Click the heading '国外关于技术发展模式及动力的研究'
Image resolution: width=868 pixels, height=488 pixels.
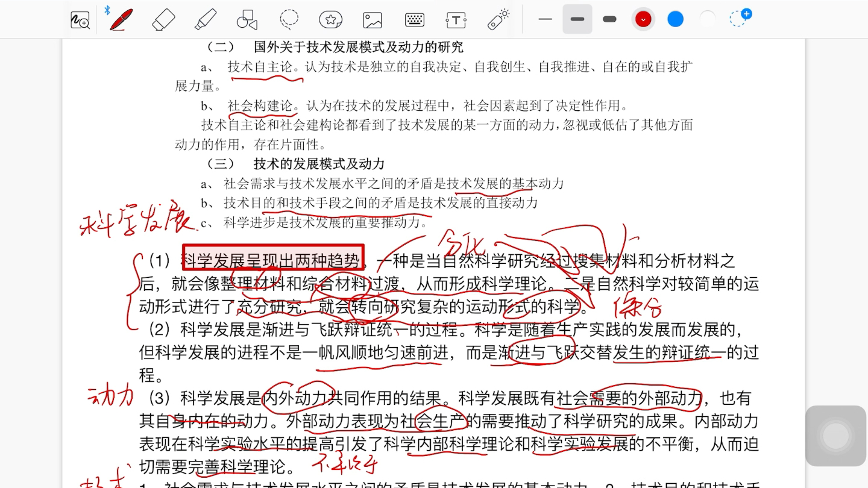tap(359, 47)
